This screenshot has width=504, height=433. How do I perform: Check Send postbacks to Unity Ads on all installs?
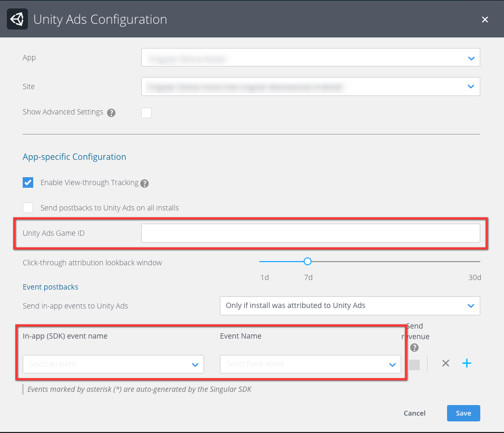[28, 208]
